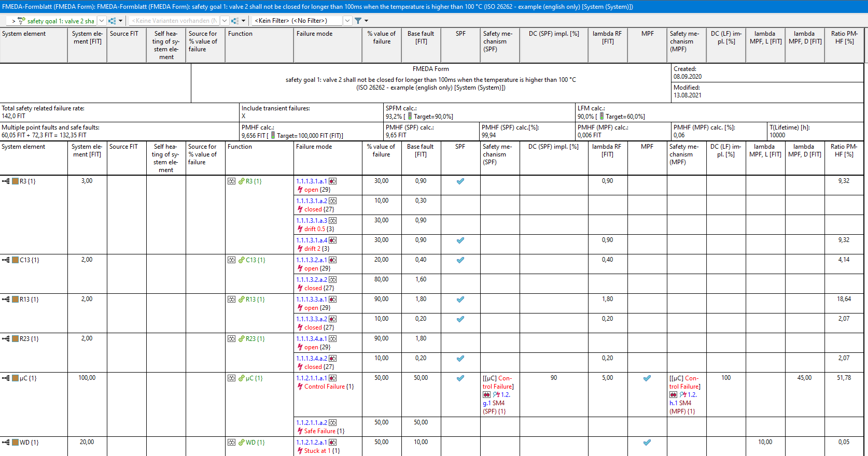Toggle SPF checkmark for µC Control Failure
The image size is (868, 456).
(x=460, y=378)
